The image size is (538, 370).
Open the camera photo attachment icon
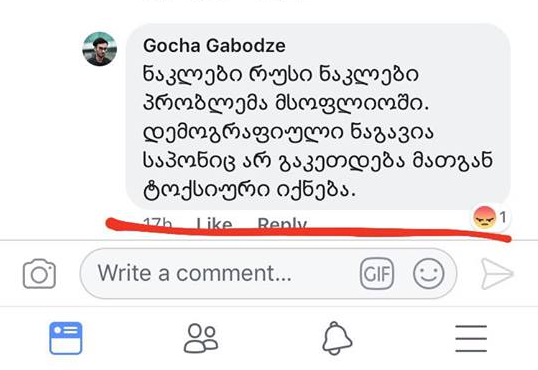39,274
